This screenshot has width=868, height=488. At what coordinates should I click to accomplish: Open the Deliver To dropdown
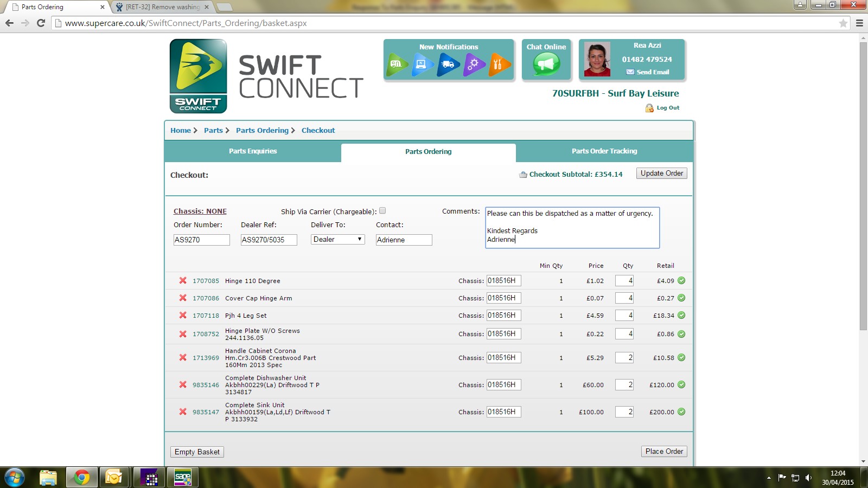337,239
